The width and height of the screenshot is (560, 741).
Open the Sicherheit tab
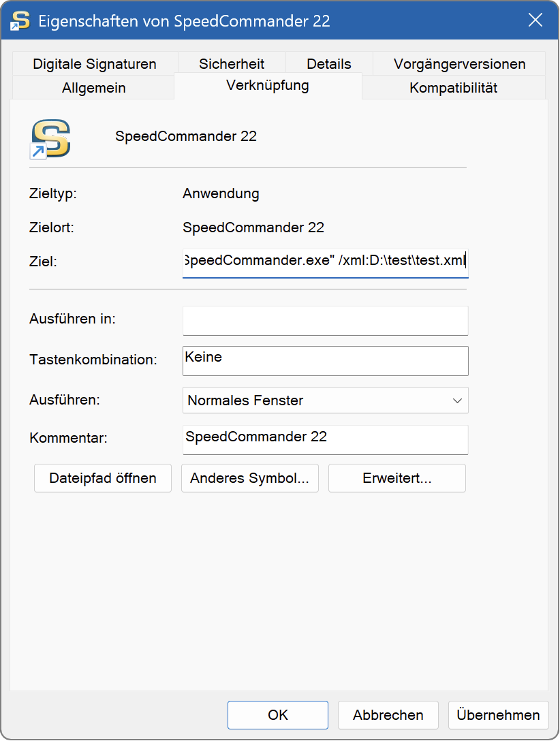click(231, 63)
